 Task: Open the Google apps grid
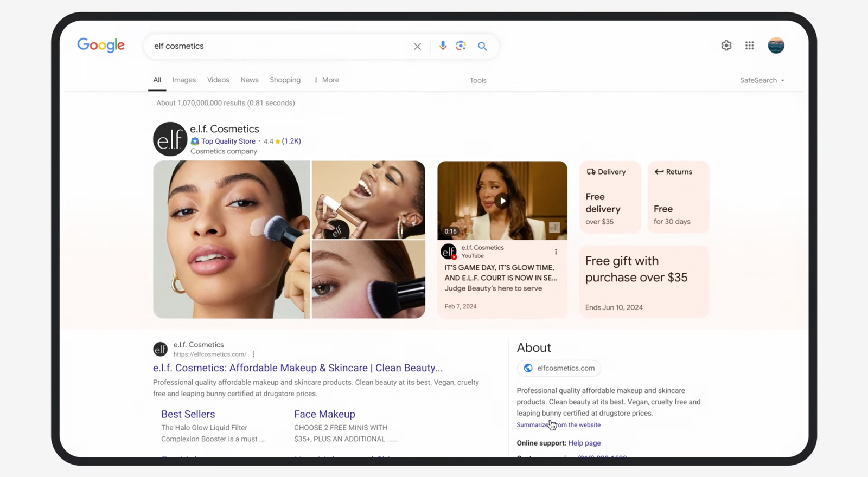pos(750,46)
